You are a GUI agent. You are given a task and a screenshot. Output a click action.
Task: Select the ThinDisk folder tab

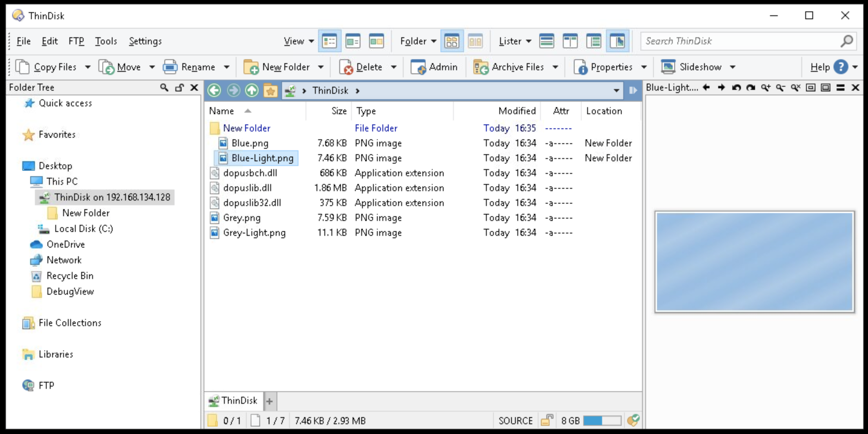pyautogui.click(x=233, y=401)
